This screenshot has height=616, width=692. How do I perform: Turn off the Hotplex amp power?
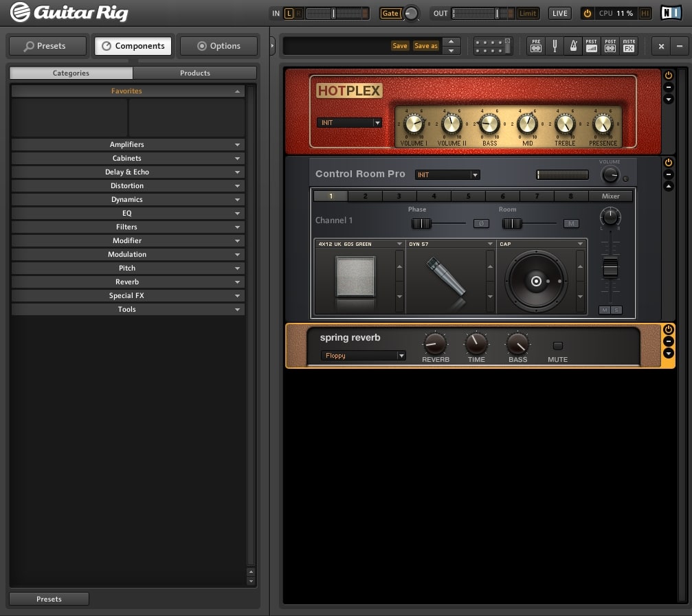[669, 75]
